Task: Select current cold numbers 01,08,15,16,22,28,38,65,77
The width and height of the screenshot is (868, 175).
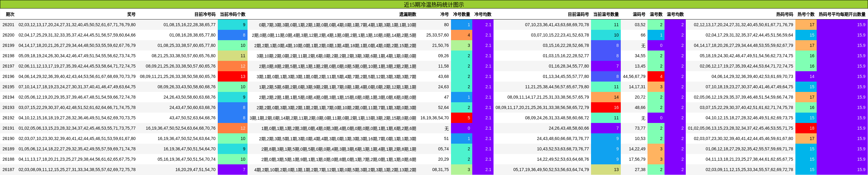Action: [190, 25]
